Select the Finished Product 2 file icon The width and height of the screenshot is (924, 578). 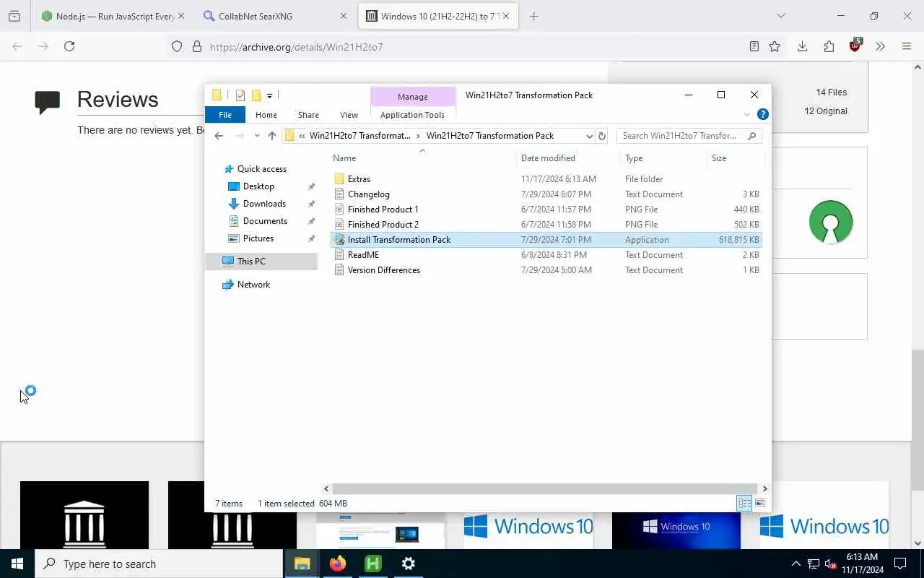339,225
